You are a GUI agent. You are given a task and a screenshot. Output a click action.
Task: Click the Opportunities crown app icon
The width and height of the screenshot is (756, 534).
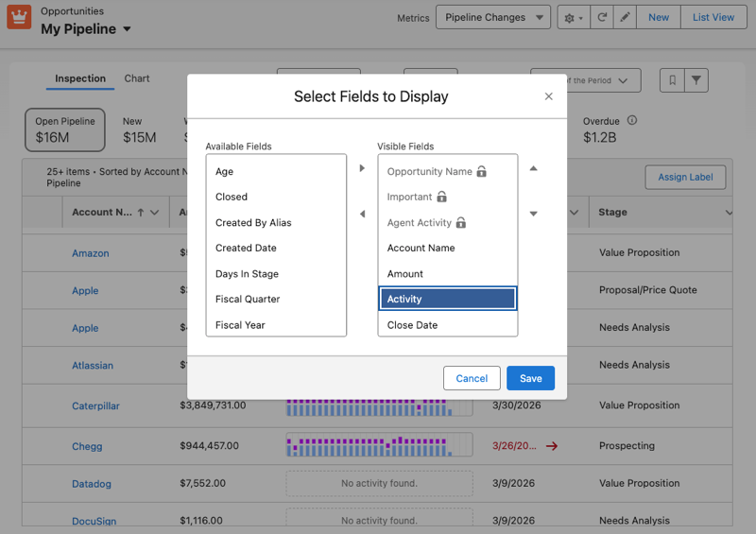19,17
